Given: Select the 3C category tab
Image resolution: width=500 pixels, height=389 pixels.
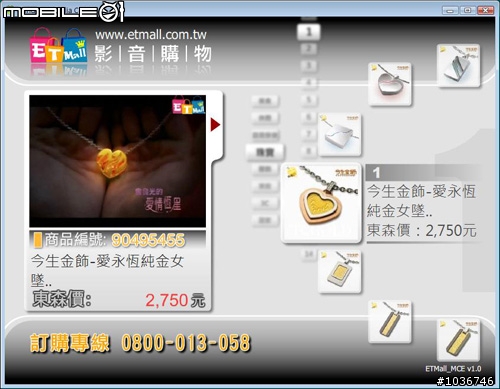Looking at the screenshot, I should (265, 203).
